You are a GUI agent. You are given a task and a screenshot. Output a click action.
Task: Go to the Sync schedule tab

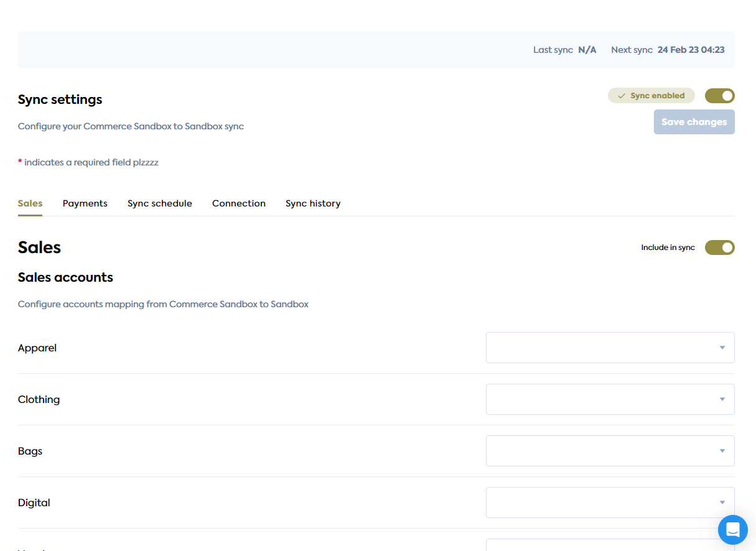coord(159,203)
